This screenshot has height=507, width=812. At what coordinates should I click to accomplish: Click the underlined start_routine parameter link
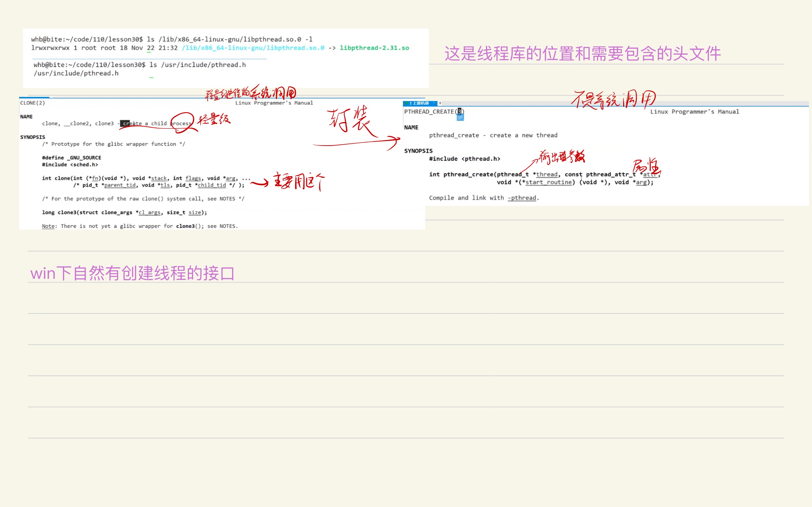[549, 182]
